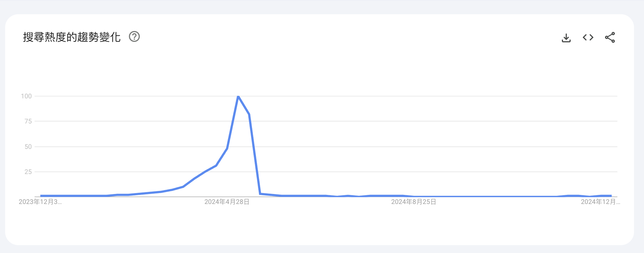Click the 100 y-axis label
644x253 pixels.
click(26, 96)
